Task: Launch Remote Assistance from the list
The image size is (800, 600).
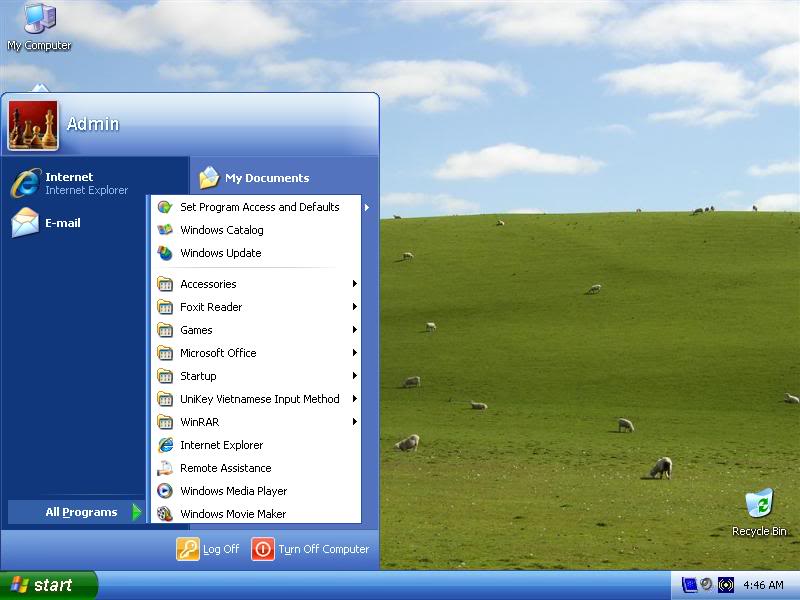Action: click(256, 468)
